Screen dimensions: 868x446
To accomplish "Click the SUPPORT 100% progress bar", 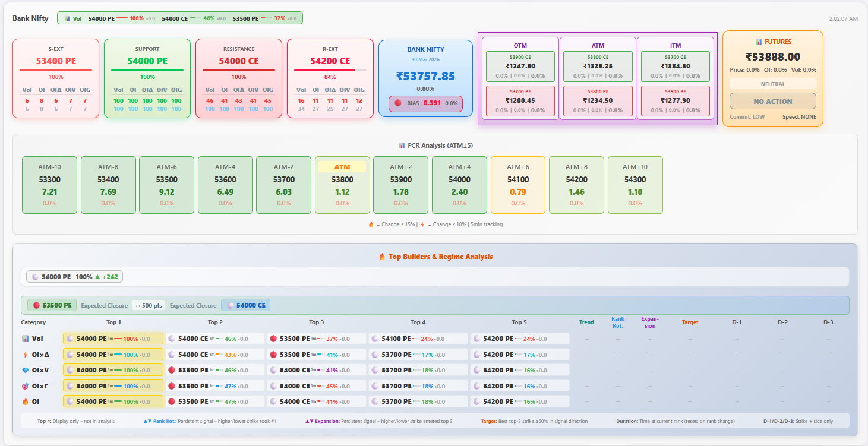I will click(147, 70).
